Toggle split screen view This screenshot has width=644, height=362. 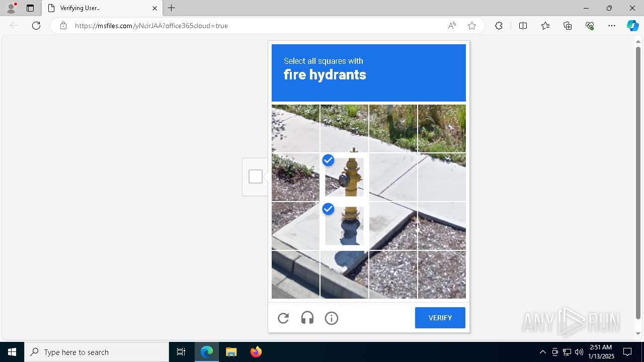[523, 26]
